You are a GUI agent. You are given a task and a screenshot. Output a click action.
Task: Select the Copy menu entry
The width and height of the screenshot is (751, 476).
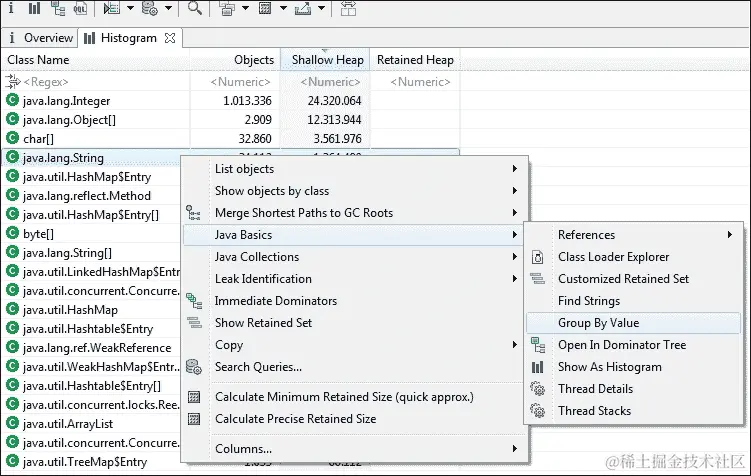(355, 345)
